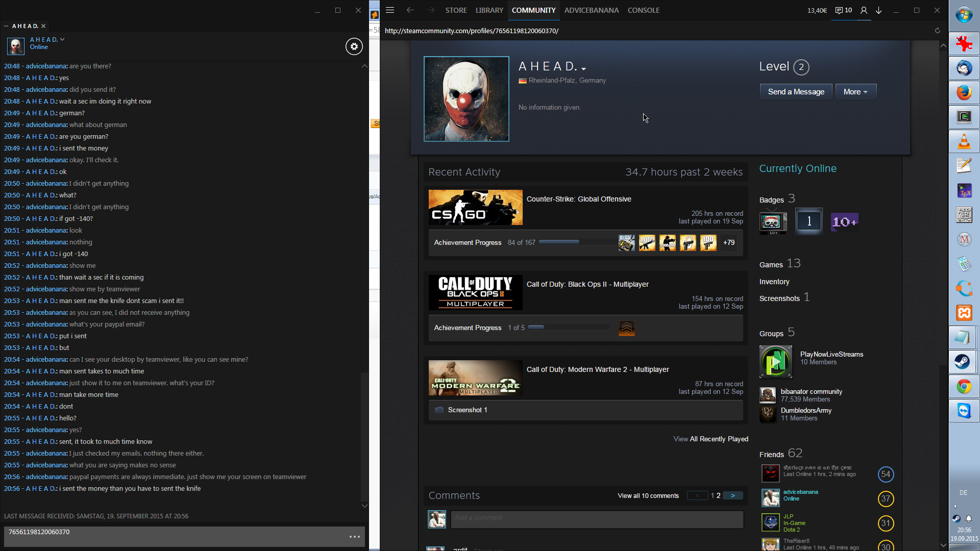Open Steam from the taskbar
980x551 pixels.
964,362
